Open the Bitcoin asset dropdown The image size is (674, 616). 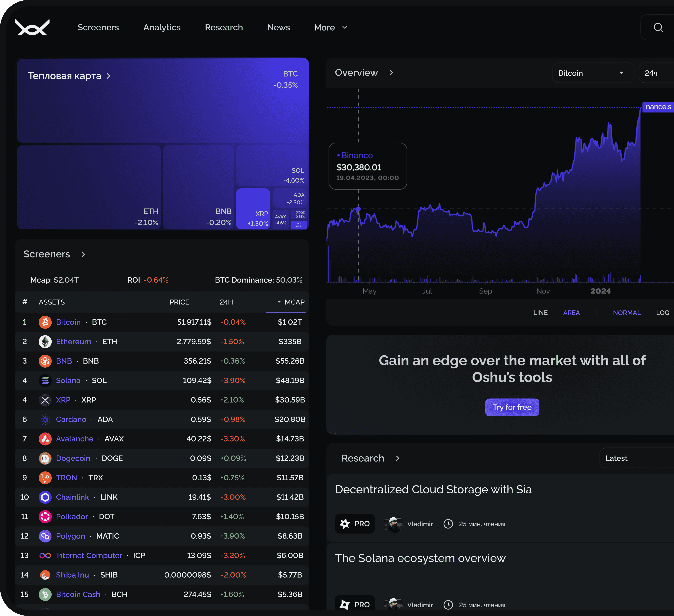click(x=593, y=73)
